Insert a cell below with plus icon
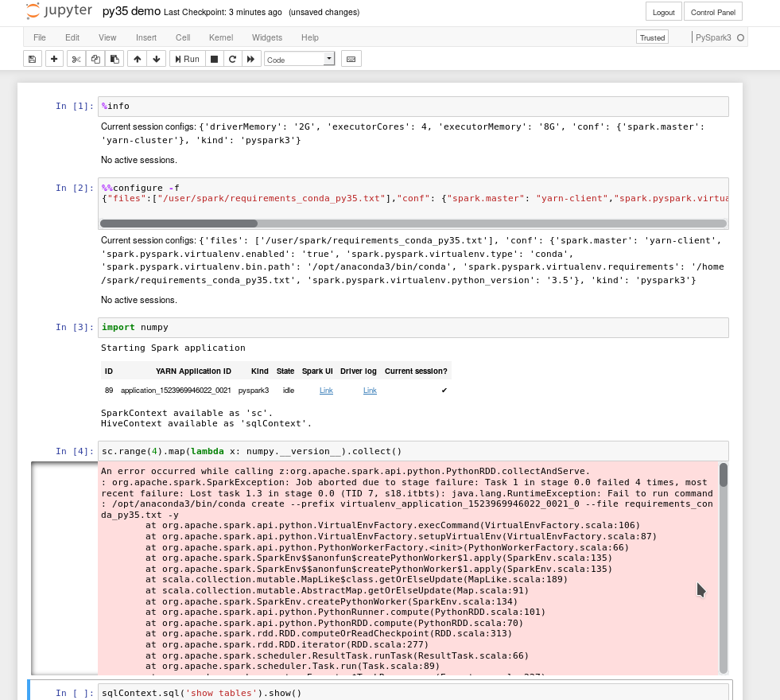Image resolution: width=780 pixels, height=700 pixels. [54, 59]
